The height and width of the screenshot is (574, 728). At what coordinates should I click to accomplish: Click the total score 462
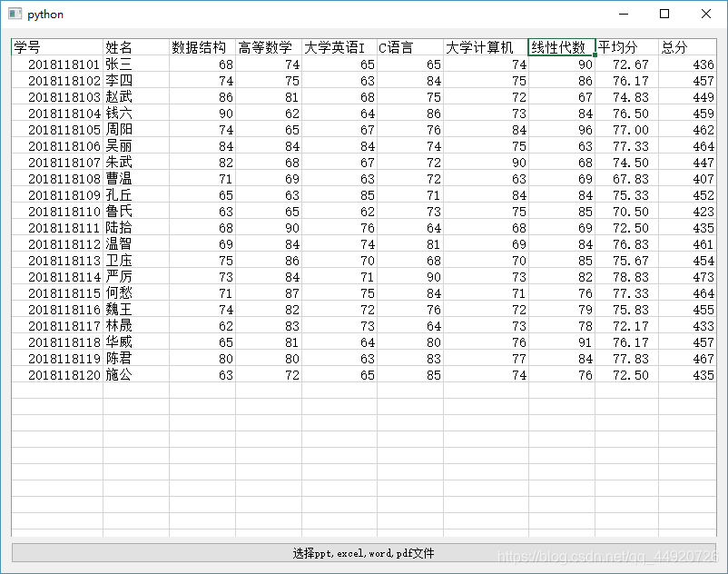point(688,129)
